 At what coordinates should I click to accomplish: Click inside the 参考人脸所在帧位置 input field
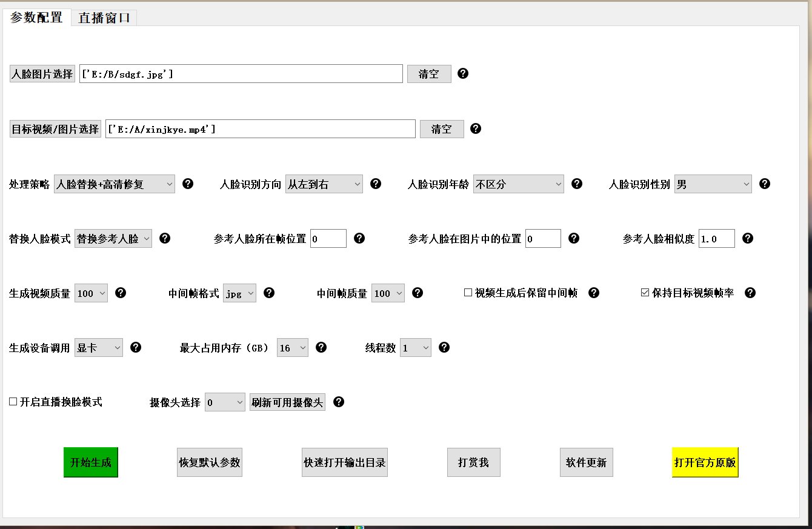coord(328,238)
